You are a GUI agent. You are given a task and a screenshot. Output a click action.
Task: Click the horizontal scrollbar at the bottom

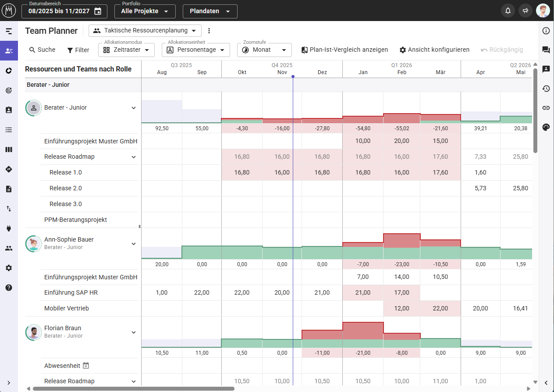point(134,388)
